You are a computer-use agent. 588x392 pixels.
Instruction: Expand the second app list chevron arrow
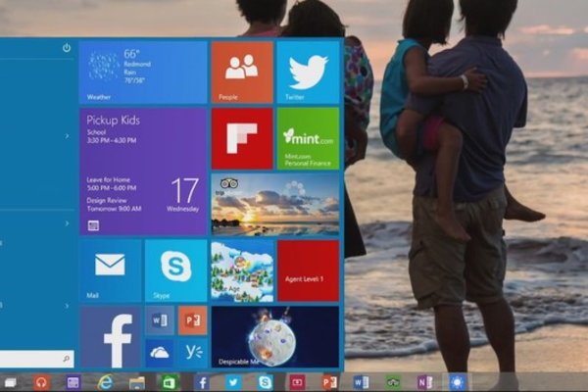click(x=67, y=223)
